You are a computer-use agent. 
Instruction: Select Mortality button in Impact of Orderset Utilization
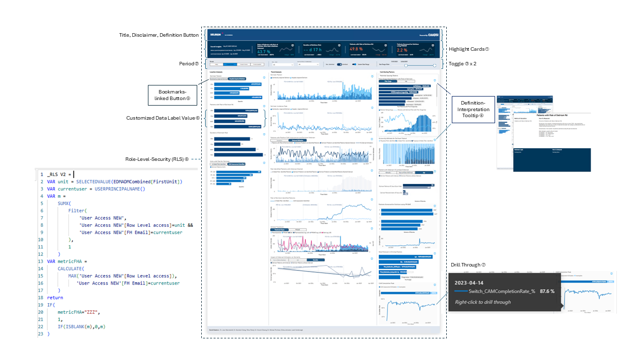pyautogui.click(x=315, y=260)
